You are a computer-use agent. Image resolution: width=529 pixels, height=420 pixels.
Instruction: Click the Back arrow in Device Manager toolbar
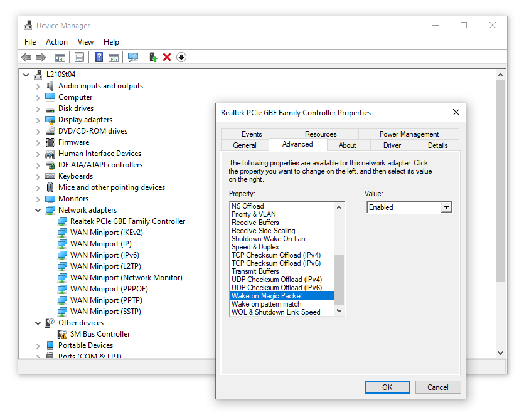(x=26, y=57)
